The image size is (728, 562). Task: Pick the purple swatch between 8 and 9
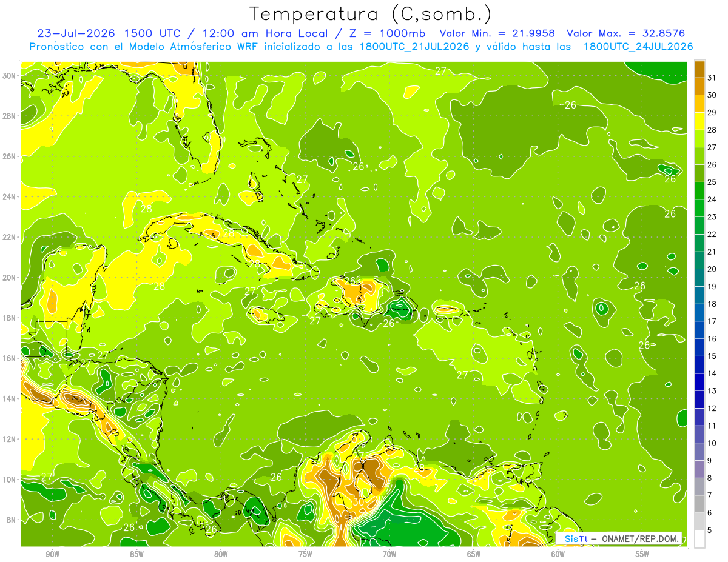pos(699,469)
